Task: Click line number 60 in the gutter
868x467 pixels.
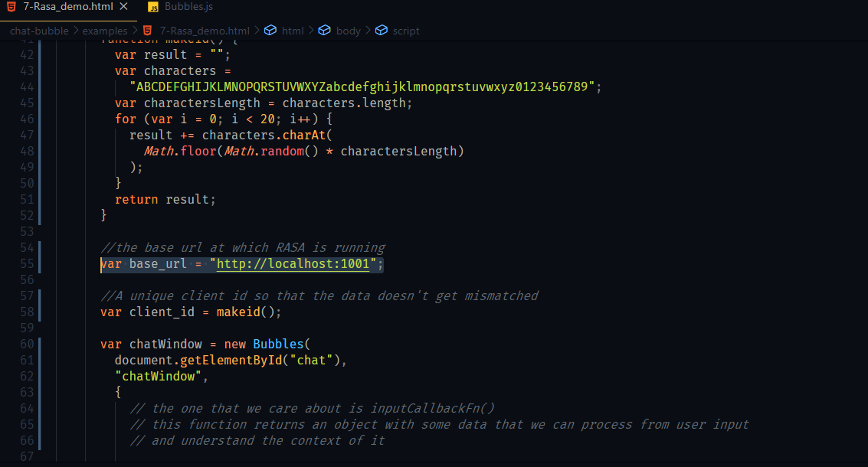Action: click(27, 345)
